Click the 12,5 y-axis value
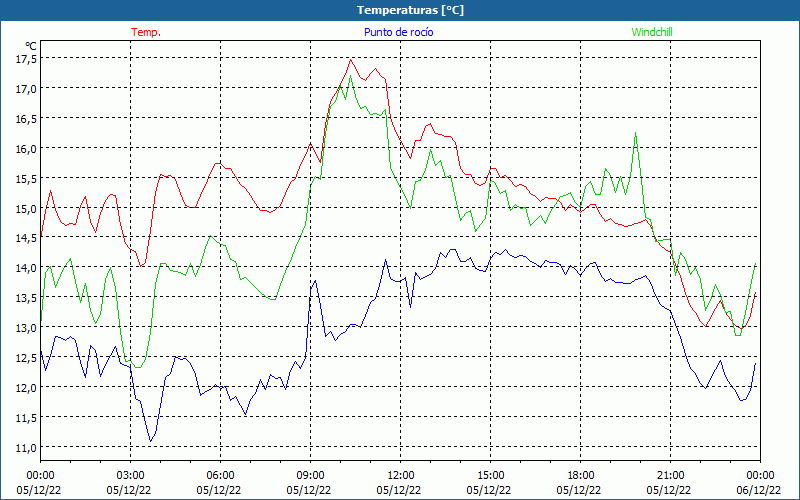Viewport: 800px width, 500px height. (26, 358)
